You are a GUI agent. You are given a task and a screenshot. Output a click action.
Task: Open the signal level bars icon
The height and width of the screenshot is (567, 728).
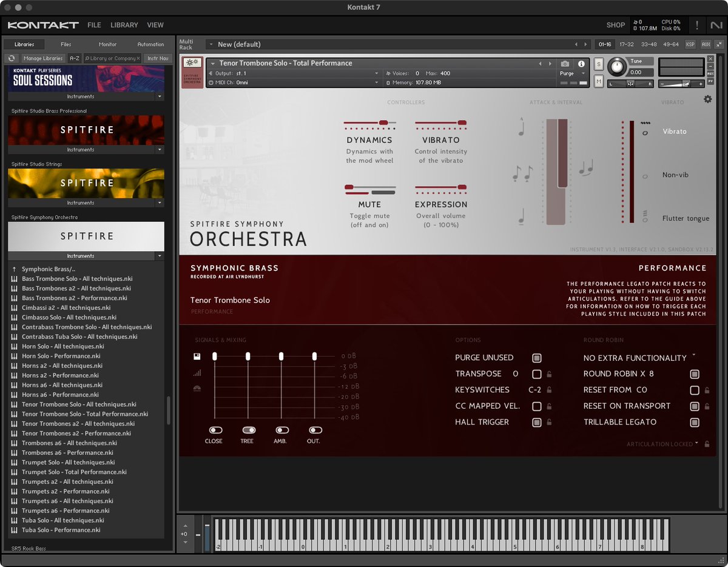[x=197, y=373]
